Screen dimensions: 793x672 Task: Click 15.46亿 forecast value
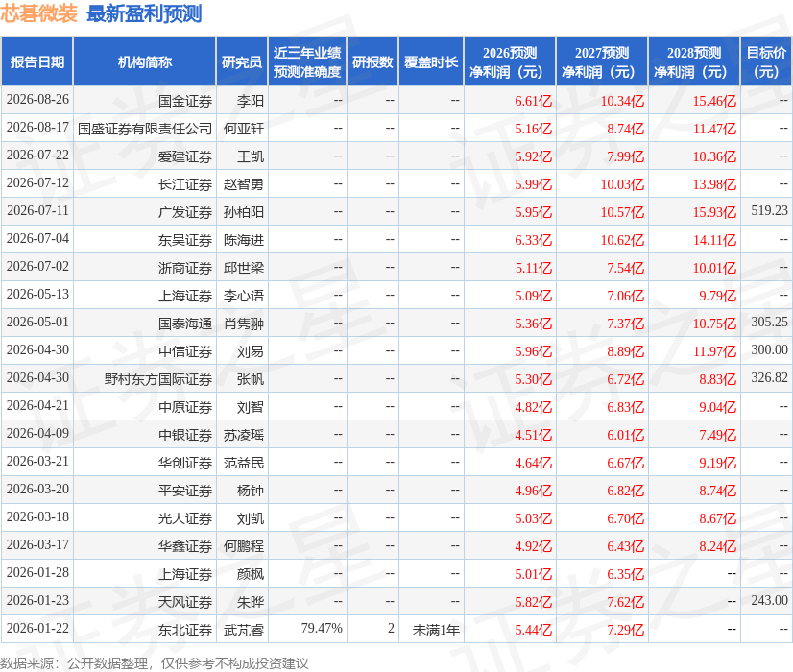[714, 101]
